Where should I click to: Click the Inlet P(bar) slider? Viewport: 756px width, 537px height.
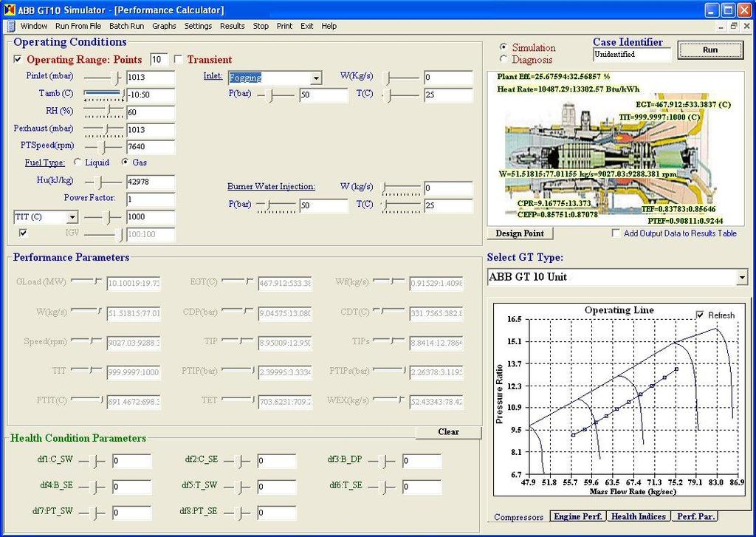pyautogui.click(x=275, y=95)
